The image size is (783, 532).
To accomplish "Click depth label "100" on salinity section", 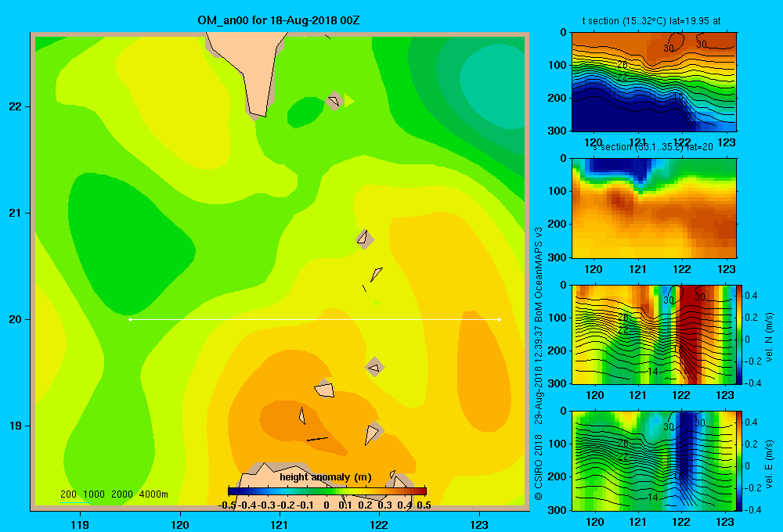I will [557, 191].
